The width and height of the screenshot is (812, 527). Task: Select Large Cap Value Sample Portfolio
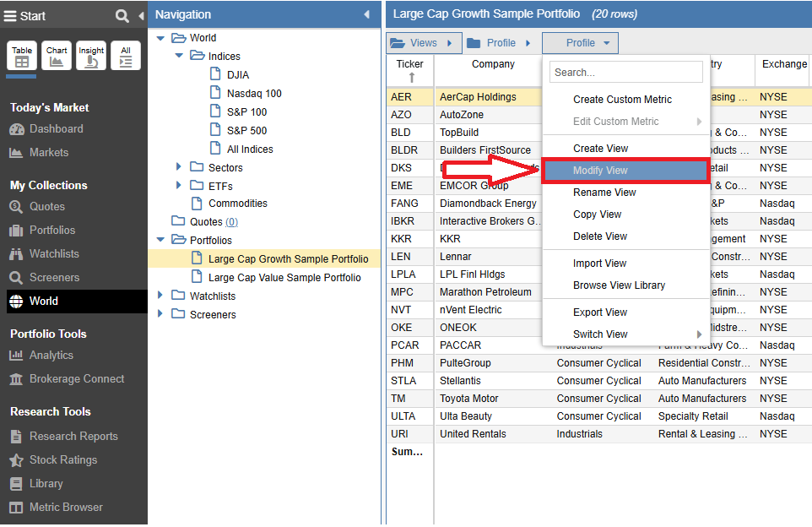284,277
